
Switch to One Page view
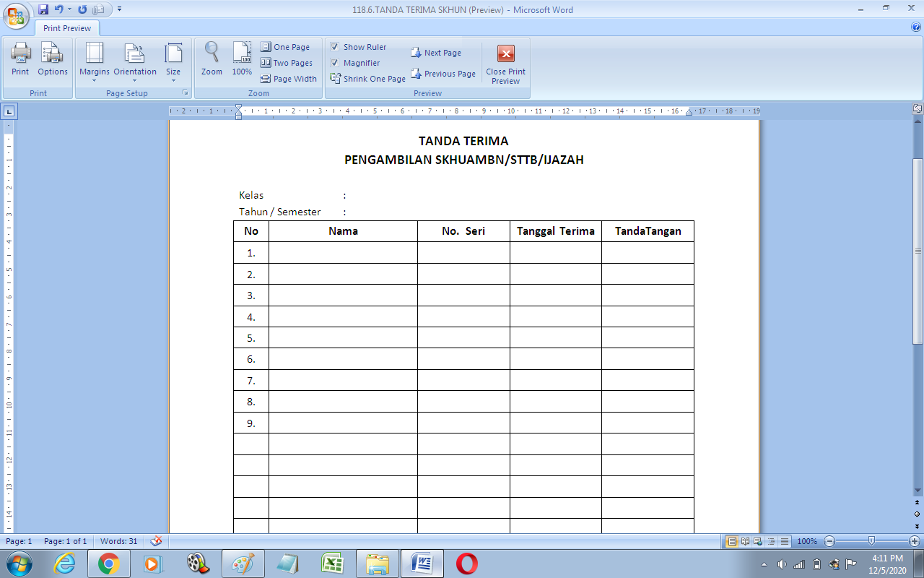(285, 47)
